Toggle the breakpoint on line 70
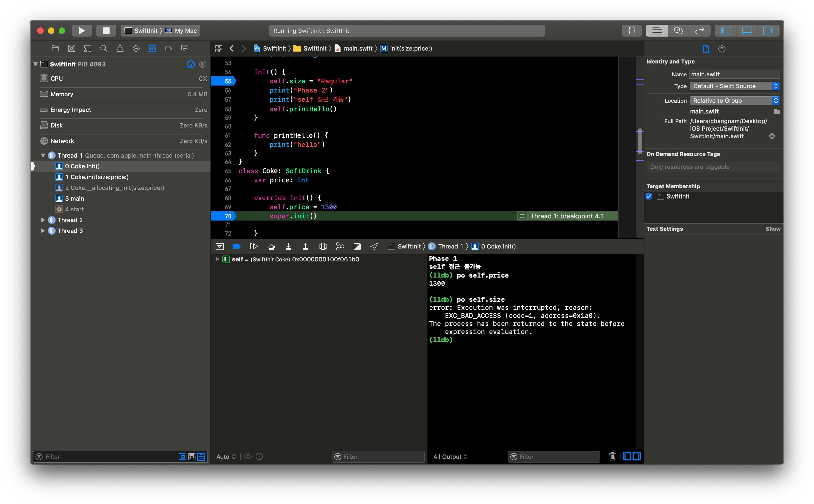The width and height of the screenshot is (814, 504). click(x=228, y=216)
